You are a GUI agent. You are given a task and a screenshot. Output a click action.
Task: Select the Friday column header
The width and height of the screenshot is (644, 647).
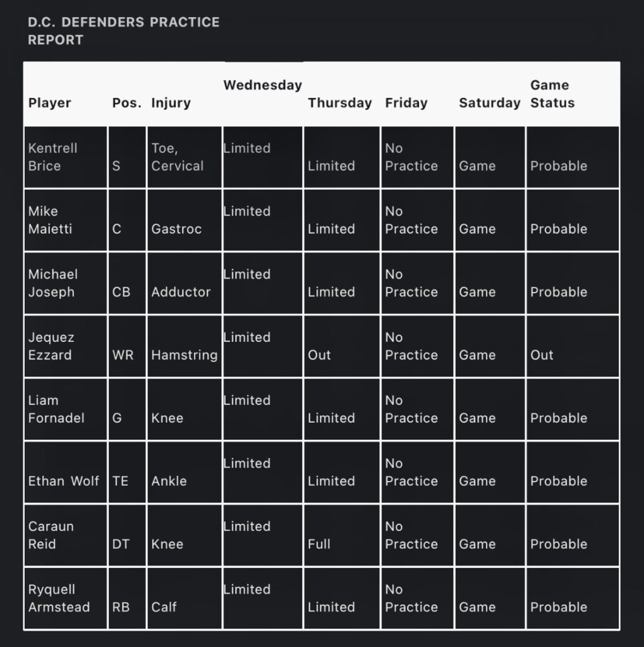tap(406, 103)
